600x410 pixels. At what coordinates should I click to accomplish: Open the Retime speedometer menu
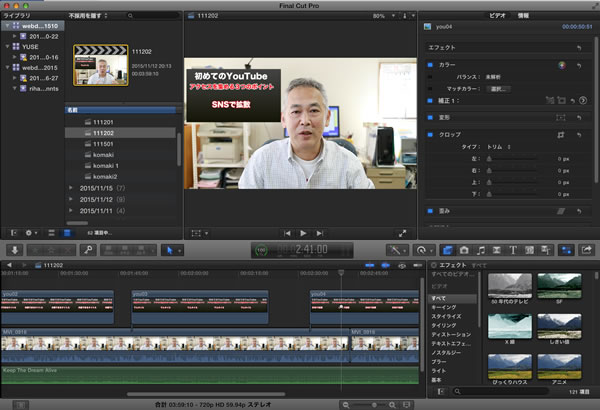click(x=424, y=250)
